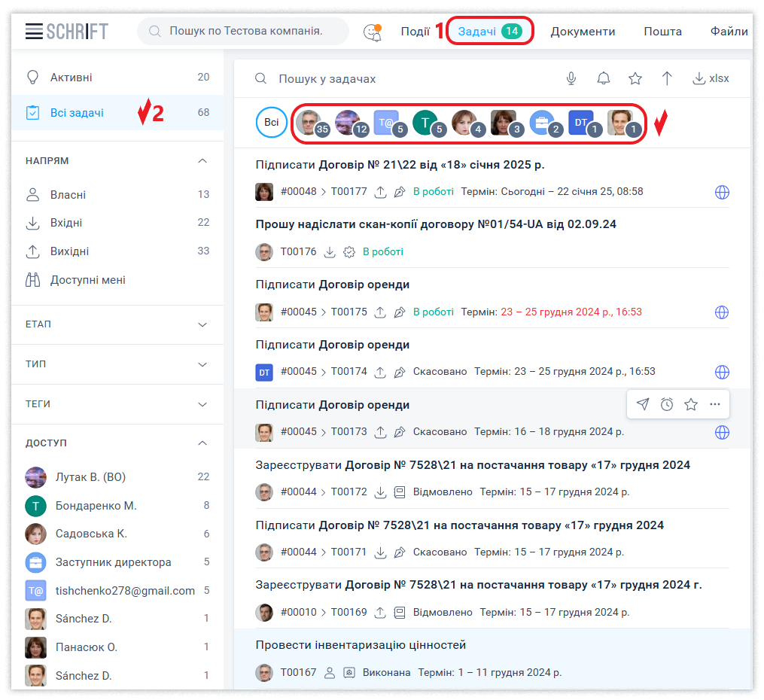Screen dimensions: 764x700
Task: Click the hamburger menu icon
Action: click(x=33, y=32)
